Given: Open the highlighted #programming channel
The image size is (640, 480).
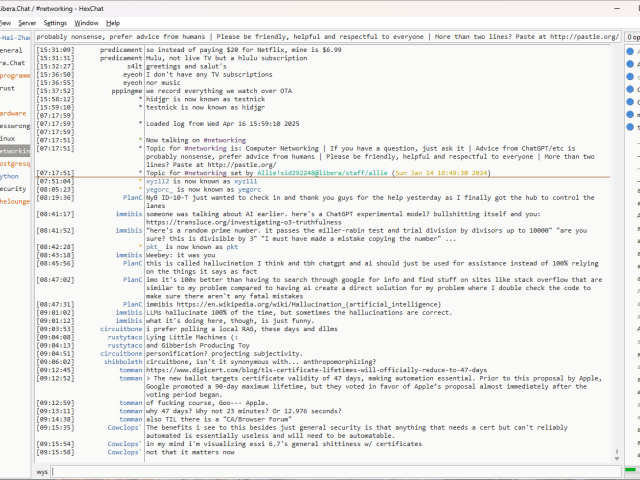Looking at the screenshot, I should (x=14, y=75).
